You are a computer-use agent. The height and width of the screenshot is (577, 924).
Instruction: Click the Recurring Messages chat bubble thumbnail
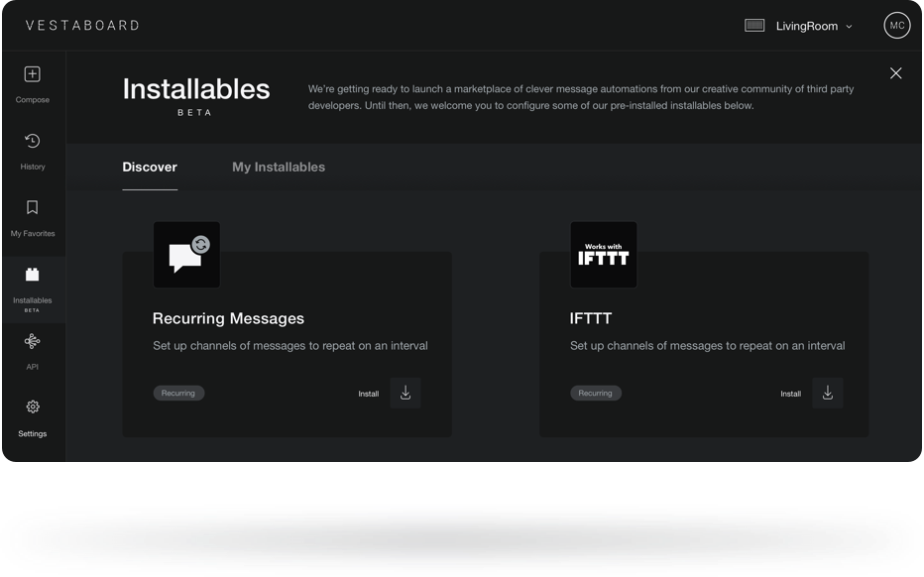tap(186, 255)
